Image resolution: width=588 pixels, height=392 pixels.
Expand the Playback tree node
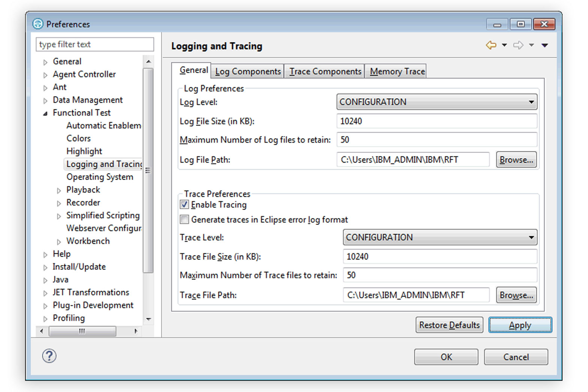point(59,190)
